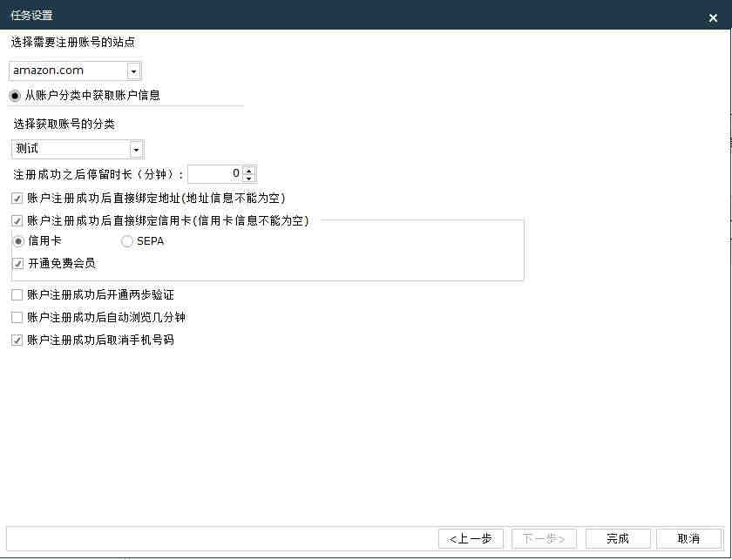732x560 pixels.
Task: Close the 任务设置 dialog
Action: click(713, 17)
